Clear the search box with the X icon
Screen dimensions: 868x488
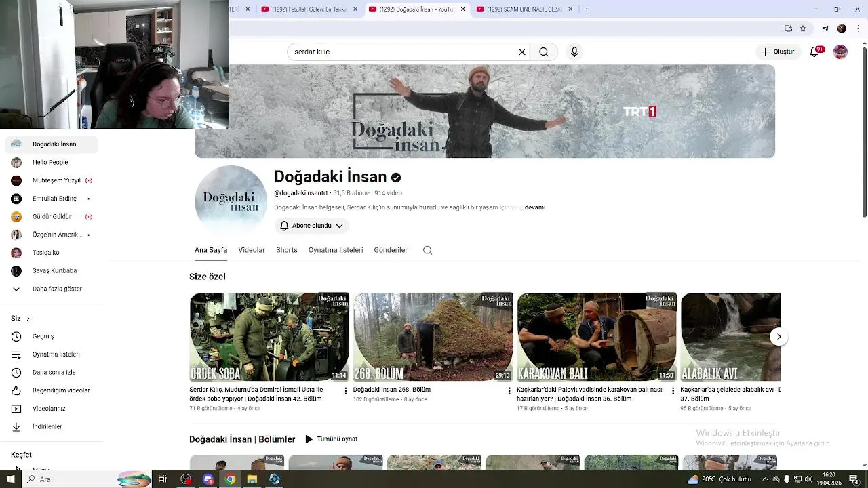[522, 52]
